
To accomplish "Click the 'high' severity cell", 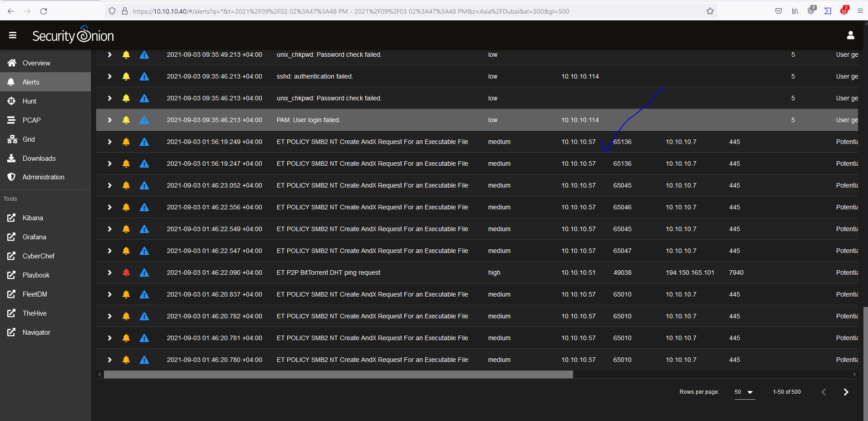I will click(x=494, y=272).
